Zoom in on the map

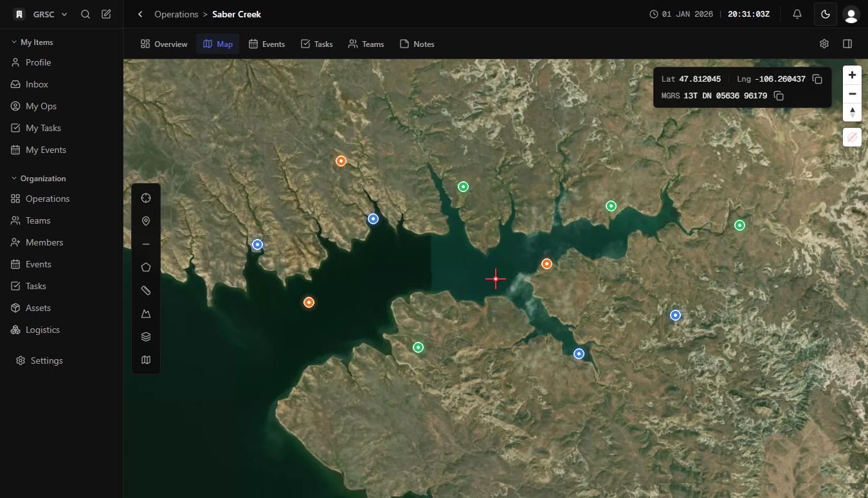tap(852, 75)
